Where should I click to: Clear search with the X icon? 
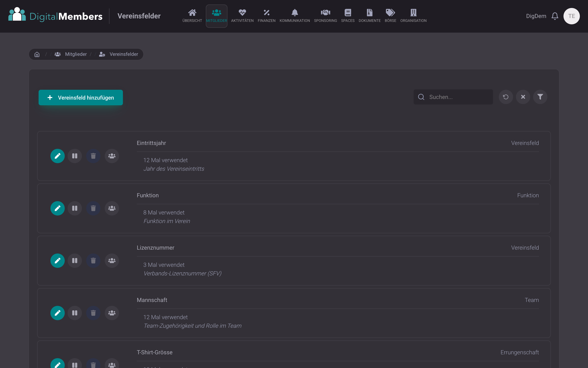click(523, 97)
